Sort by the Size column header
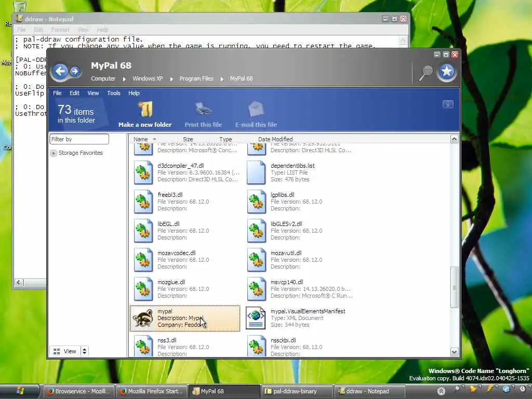 click(x=188, y=139)
